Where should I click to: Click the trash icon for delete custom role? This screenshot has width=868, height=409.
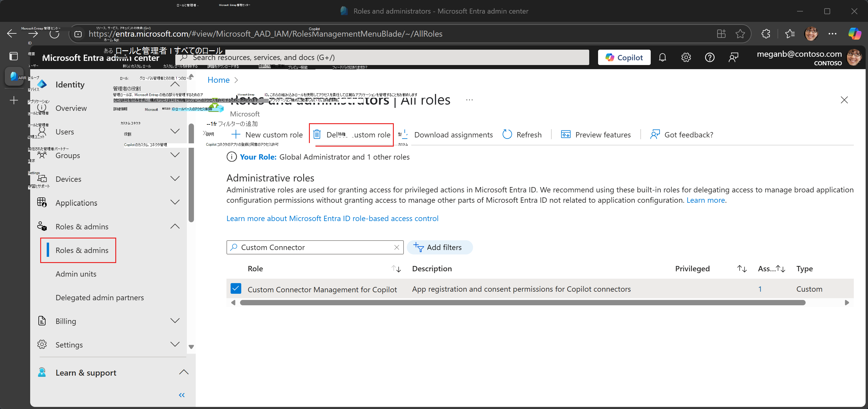pyautogui.click(x=317, y=134)
